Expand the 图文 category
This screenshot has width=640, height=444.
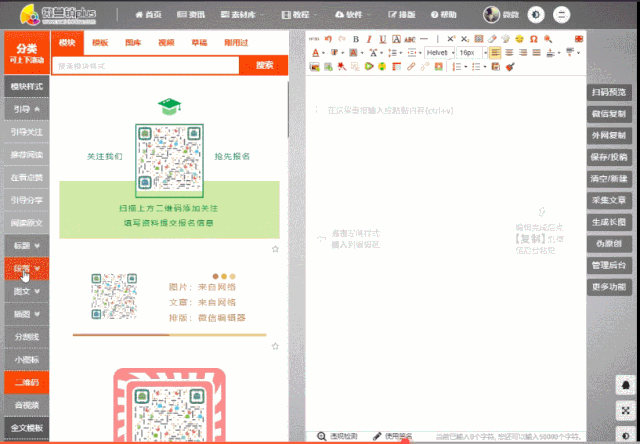click(x=27, y=291)
